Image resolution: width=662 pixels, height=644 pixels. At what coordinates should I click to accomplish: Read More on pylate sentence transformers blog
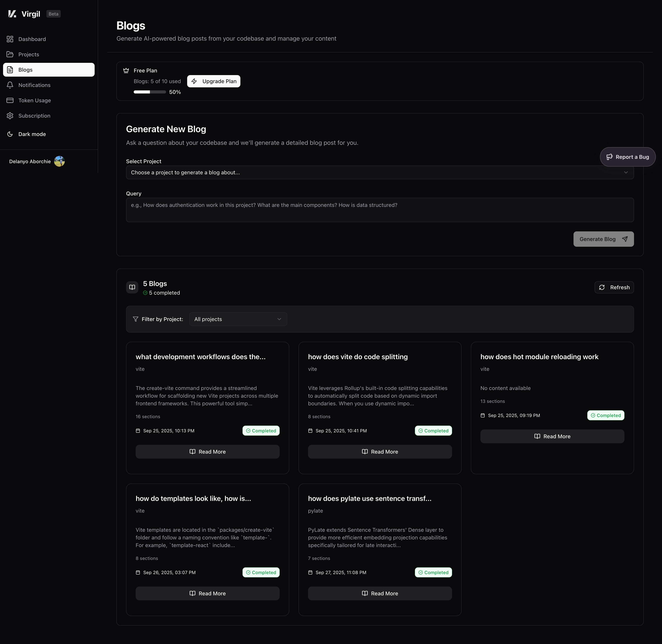pyautogui.click(x=379, y=593)
